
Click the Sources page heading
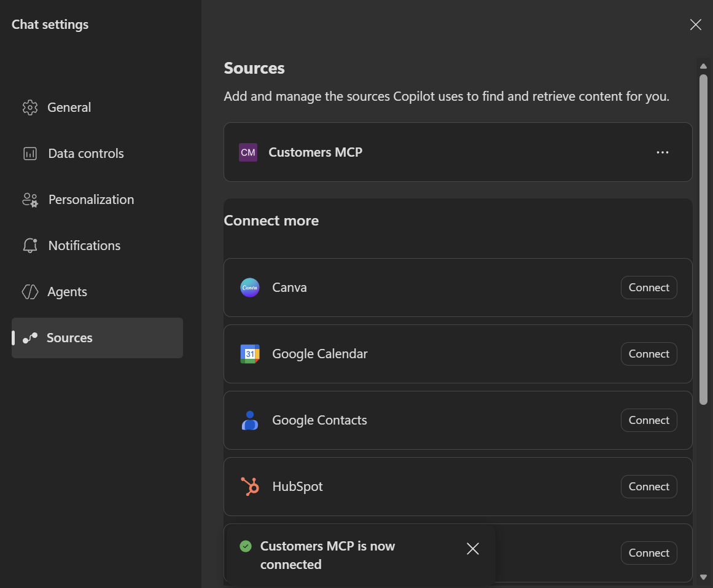[x=254, y=68]
